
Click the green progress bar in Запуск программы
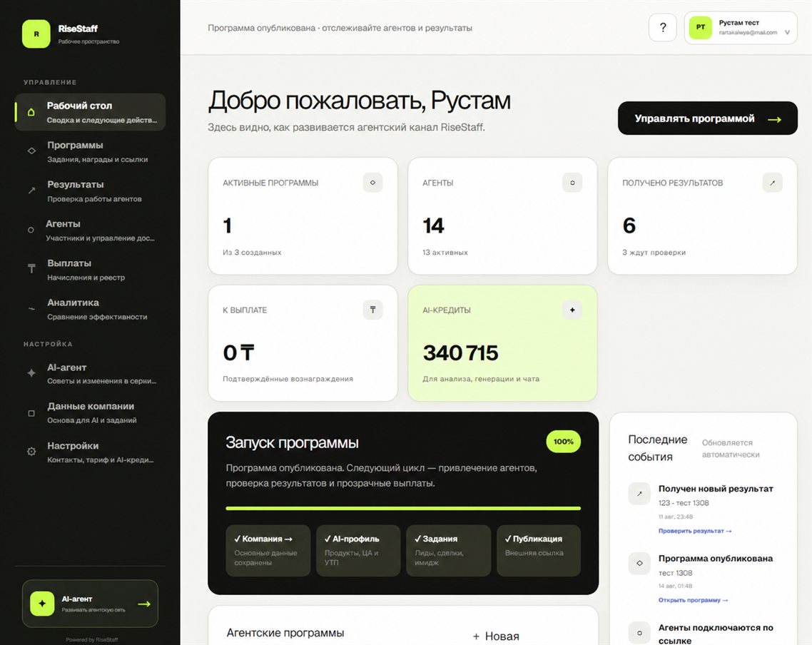403,508
